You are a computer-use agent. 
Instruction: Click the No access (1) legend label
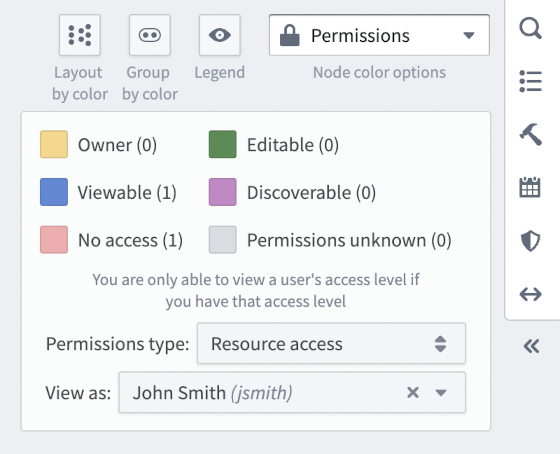pyautogui.click(x=130, y=240)
